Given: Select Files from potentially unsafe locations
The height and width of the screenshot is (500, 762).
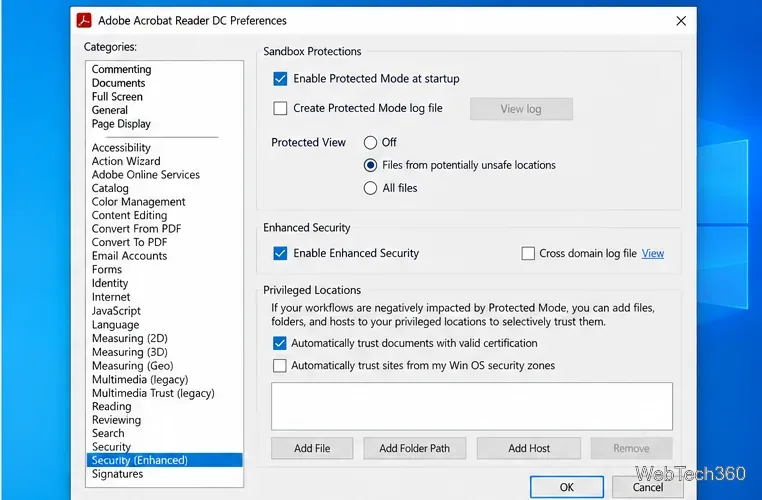Looking at the screenshot, I should click(x=370, y=165).
